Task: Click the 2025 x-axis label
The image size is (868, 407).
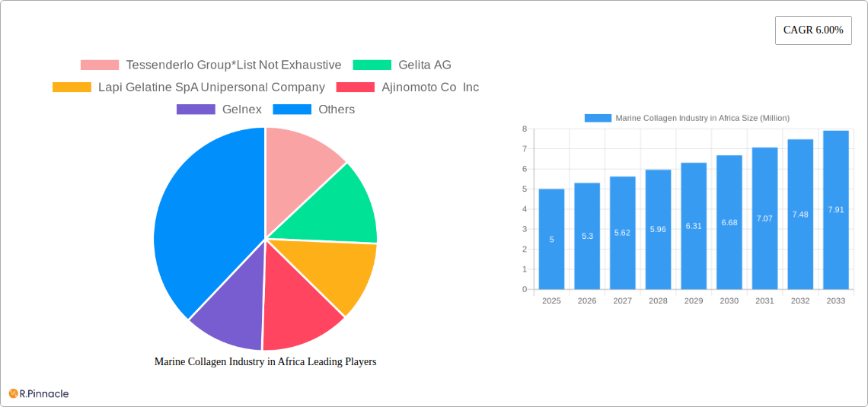Action: [x=551, y=300]
